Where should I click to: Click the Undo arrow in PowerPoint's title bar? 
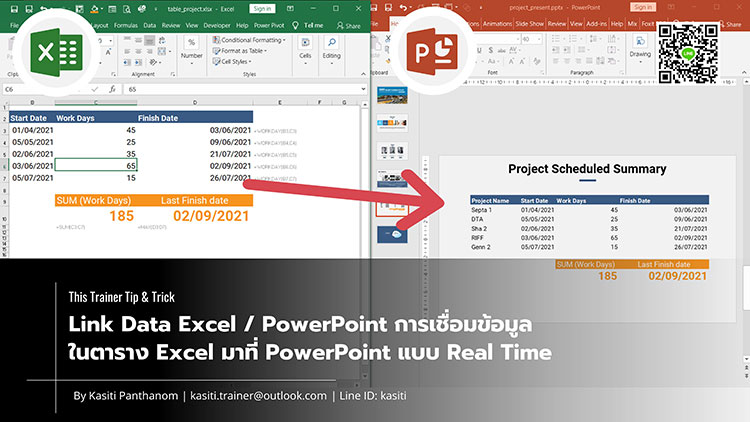click(x=403, y=8)
